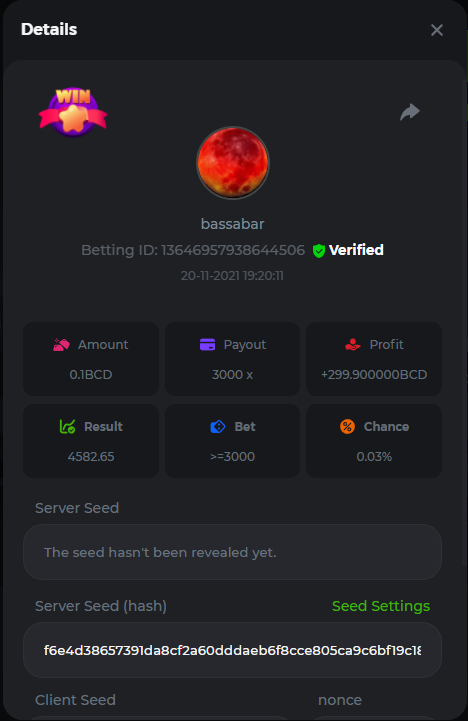Click the blue Bet tag icon

[217, 427]
